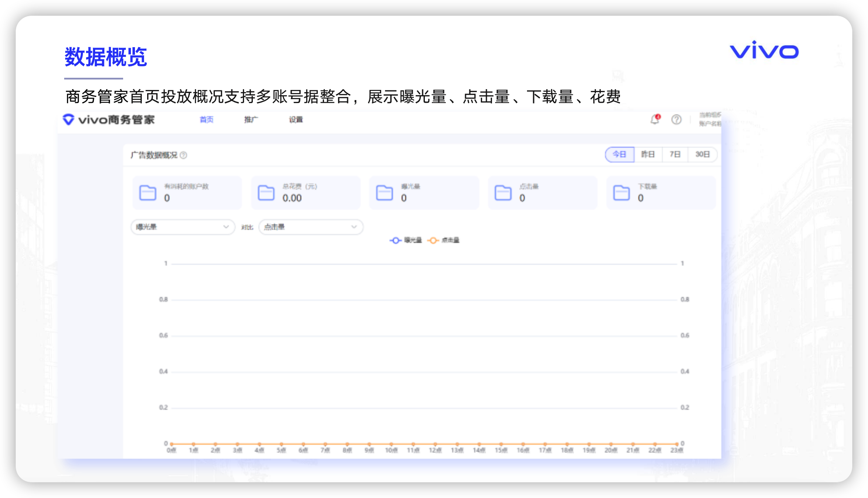Toggle the 曝光量 legend series
This screenshot has height=498, width=868.
[406, 240]
